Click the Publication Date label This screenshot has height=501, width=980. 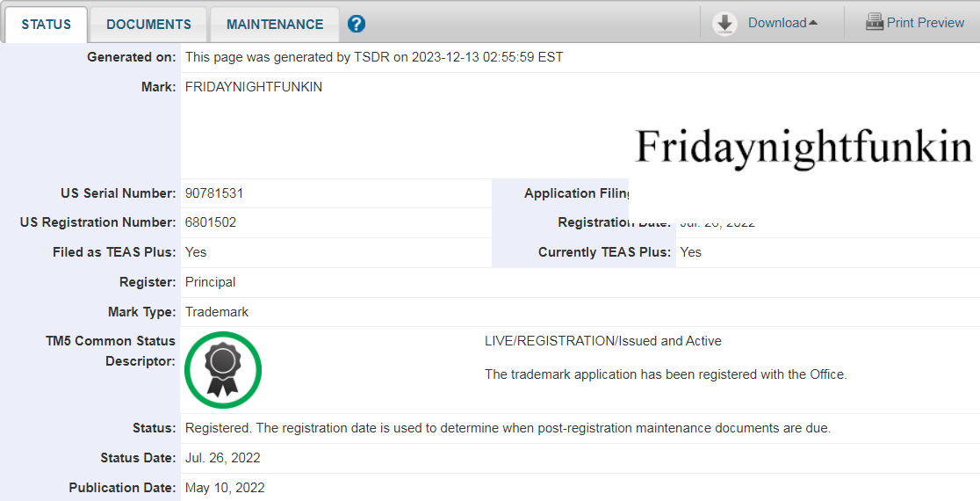(x=123, y=488)
